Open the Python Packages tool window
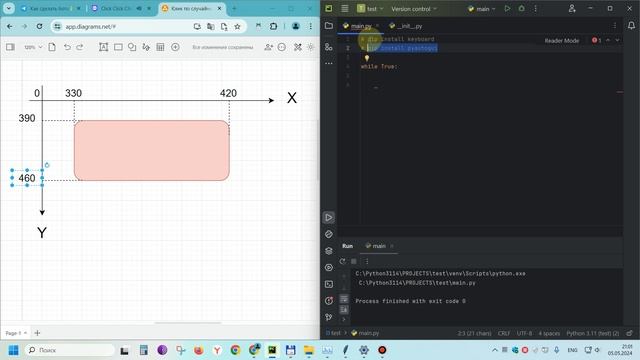 click(x=329, y=251)
